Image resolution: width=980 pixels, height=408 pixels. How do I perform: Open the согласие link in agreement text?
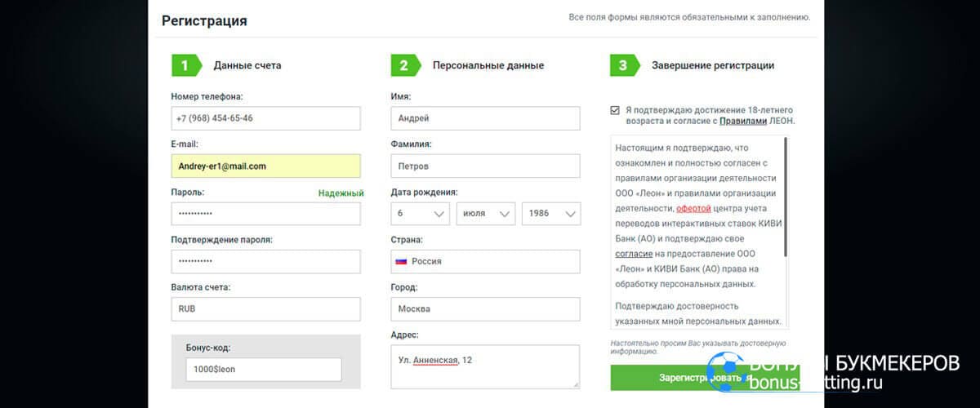(x=634, y=254)
